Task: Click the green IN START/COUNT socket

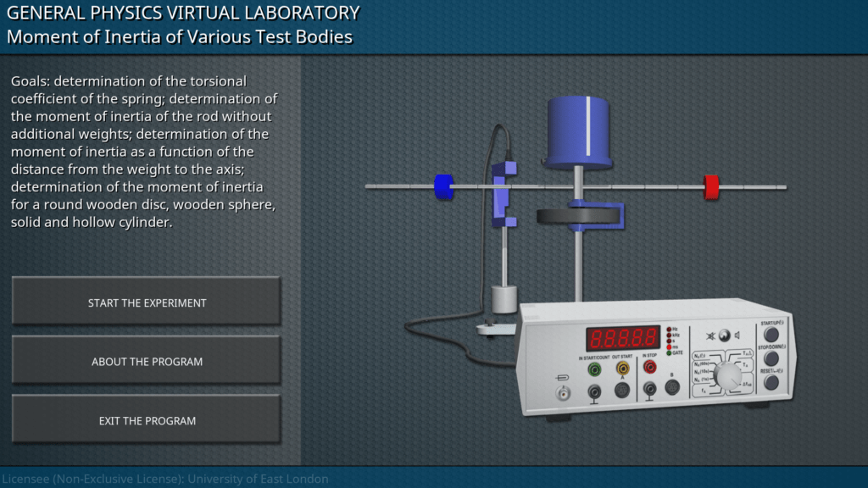Action: (x=595, y=369)
